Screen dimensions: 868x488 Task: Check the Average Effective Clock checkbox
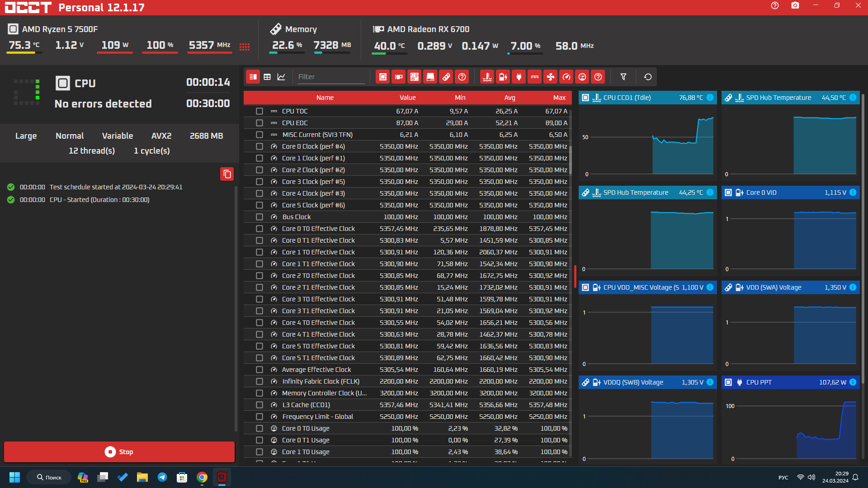pos(259,370)
